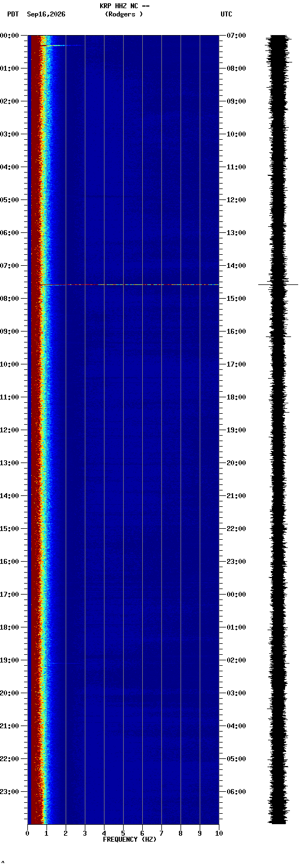Click the 4 Hz tick label

[x=104, y=834]
